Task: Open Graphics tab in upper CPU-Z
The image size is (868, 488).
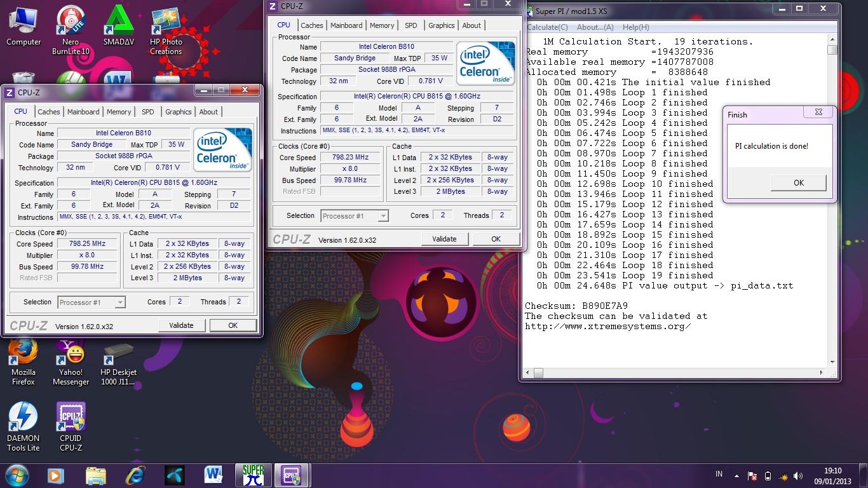Action: [442, 25]
